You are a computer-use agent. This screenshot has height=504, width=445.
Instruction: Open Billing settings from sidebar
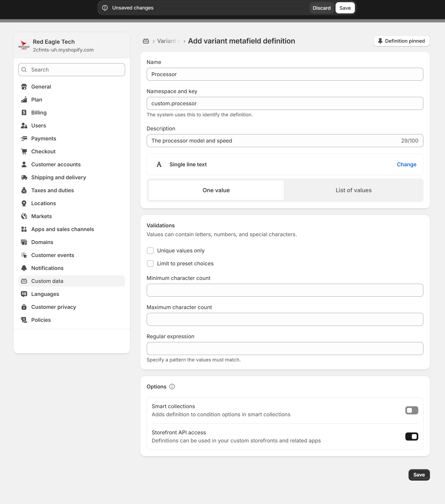[39, 113]
